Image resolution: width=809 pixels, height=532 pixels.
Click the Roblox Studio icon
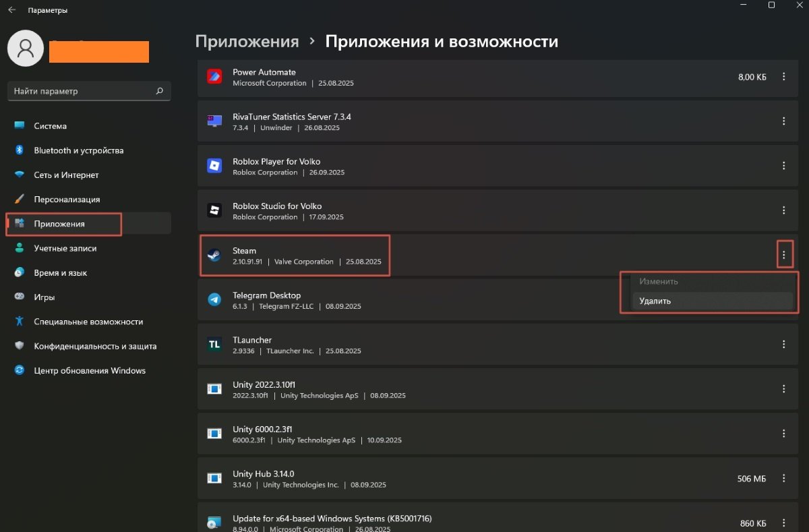coord(214,210)
